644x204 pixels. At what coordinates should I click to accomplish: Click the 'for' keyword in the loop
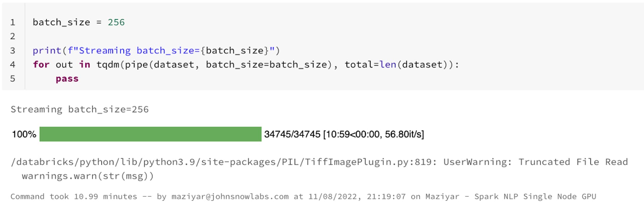(41, 64)
